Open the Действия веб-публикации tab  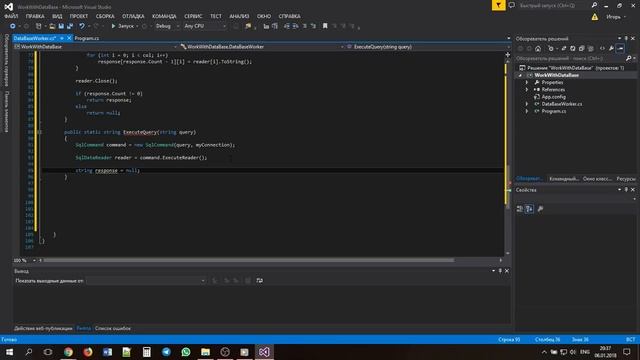[43, 328]
